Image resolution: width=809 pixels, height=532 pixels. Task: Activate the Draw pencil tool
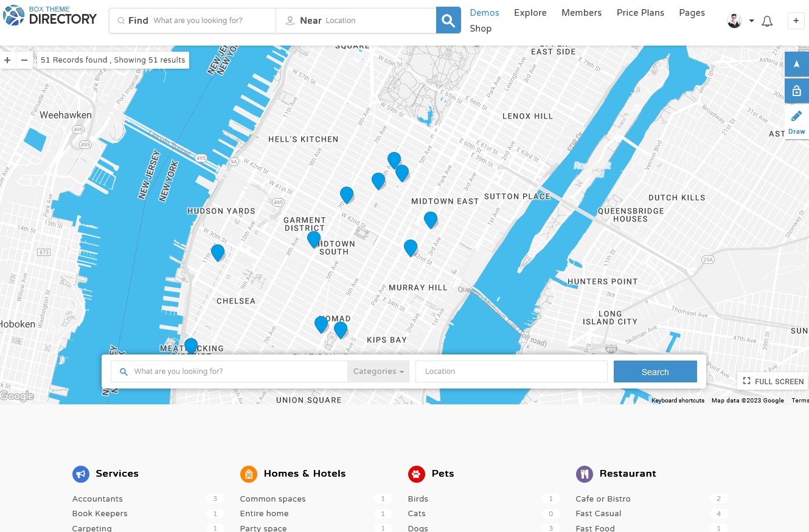tap(796, 122)
